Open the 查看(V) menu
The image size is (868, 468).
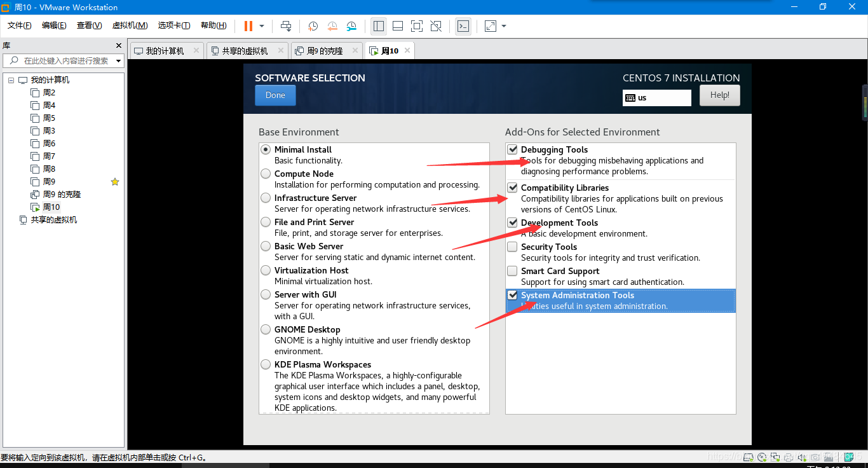point(89,25)
